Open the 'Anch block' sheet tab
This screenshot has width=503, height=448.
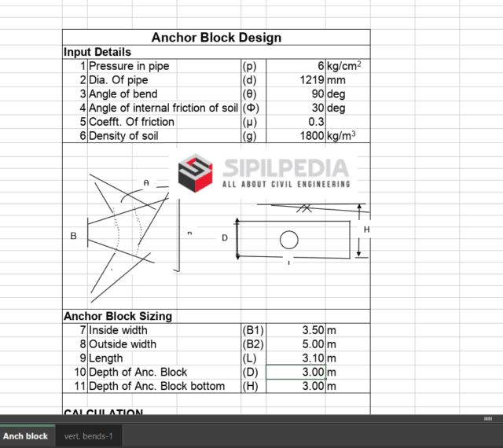click(26, 436)
